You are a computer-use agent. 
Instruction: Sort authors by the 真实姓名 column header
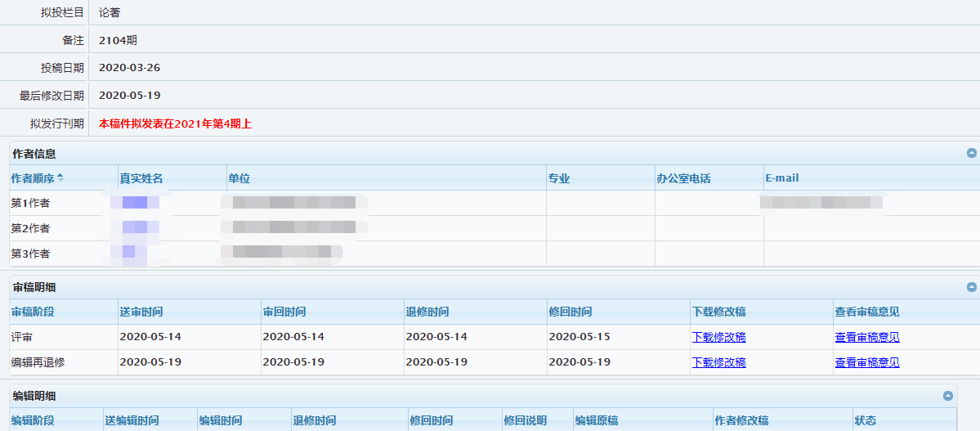coord(141,178)
